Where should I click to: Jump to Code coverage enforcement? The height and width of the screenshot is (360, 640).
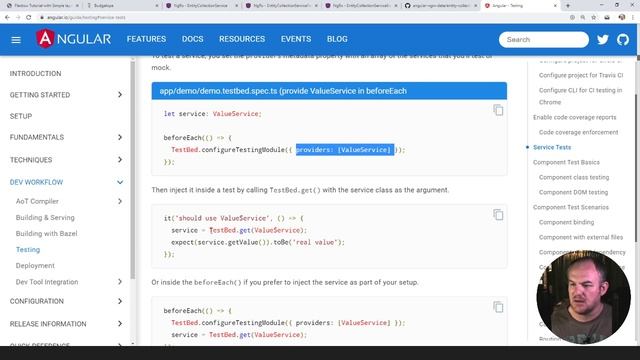coord(578,132)
